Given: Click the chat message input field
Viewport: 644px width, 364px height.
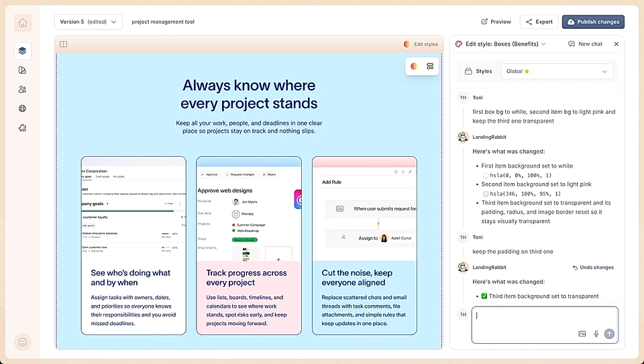Looking at the screenshot, I should [x=545, y=324].
